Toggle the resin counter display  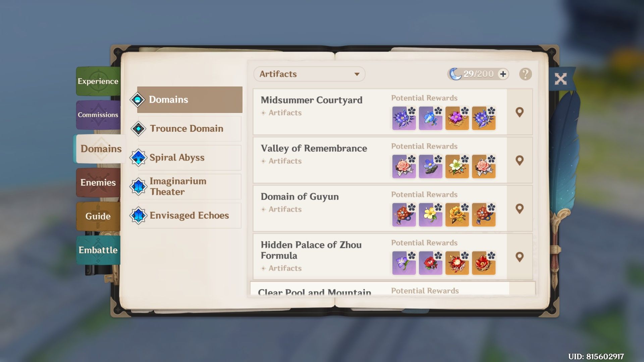(x=478, y=74)
